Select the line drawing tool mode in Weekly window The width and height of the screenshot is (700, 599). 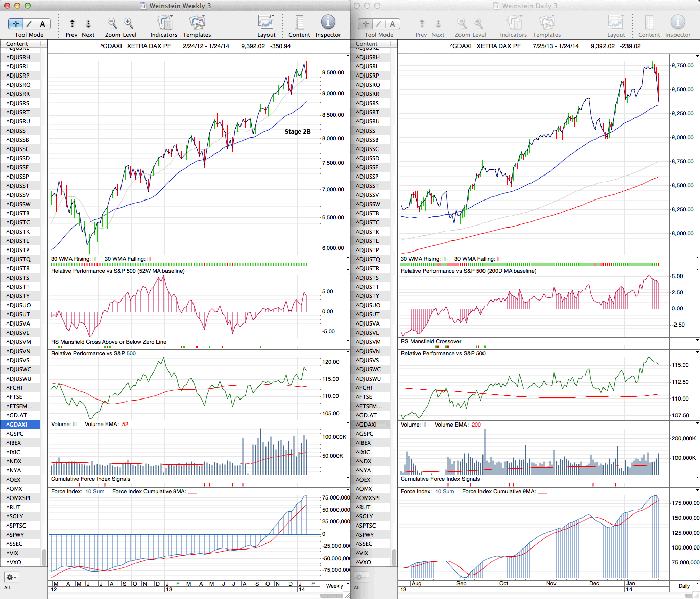[x=29, y=23]
